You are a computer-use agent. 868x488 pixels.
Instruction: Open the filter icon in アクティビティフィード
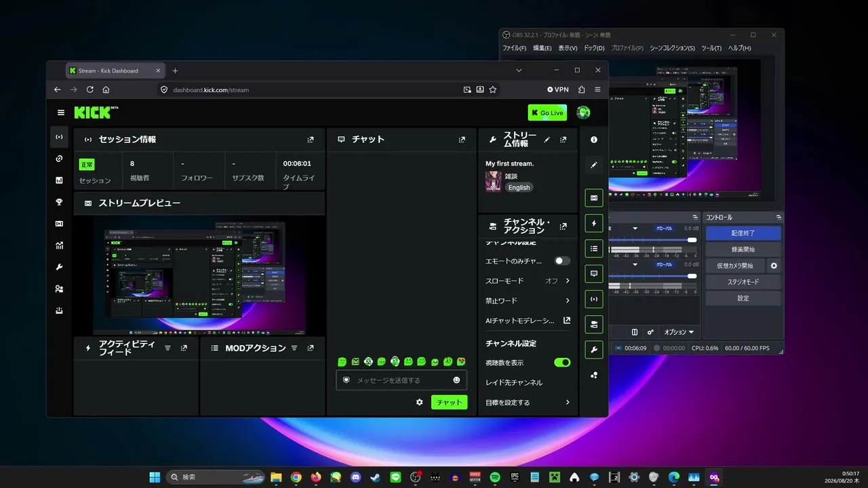[x=167, y=348]
